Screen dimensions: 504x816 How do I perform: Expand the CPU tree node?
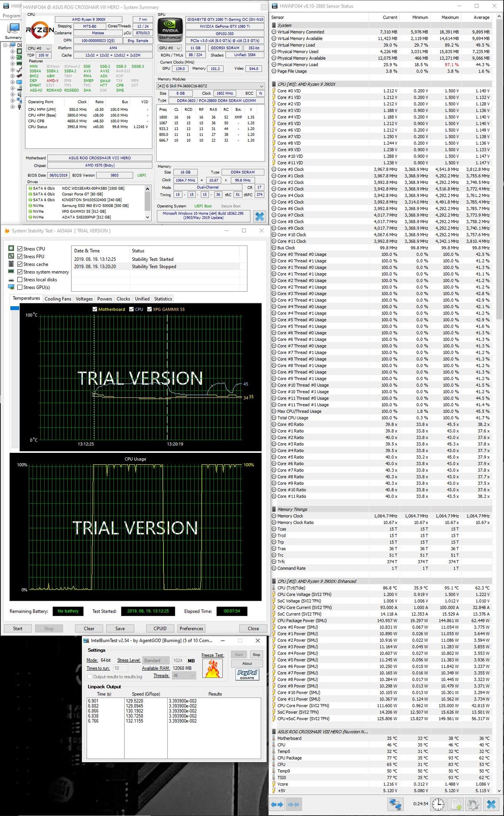click(x=12, y=52)
